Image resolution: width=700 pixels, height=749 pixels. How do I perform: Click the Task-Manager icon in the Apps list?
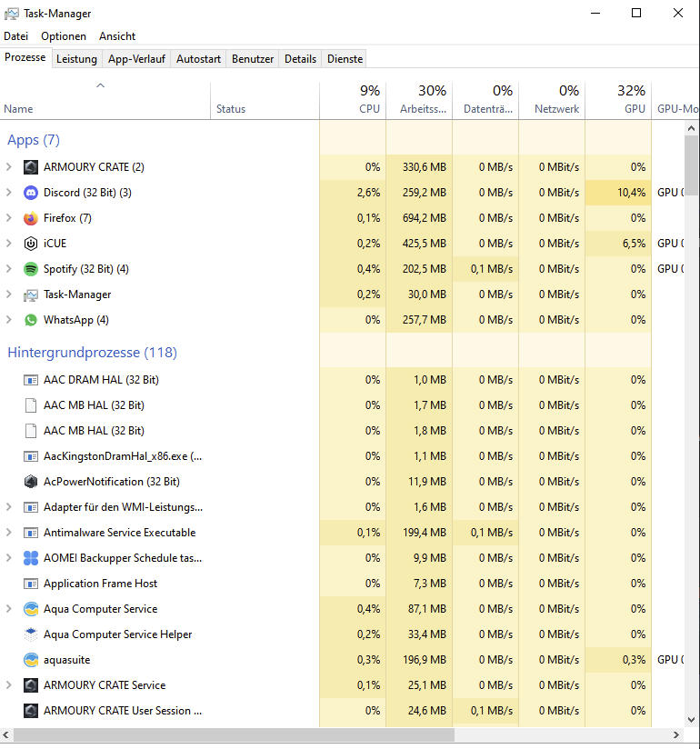tap(31, 295)
